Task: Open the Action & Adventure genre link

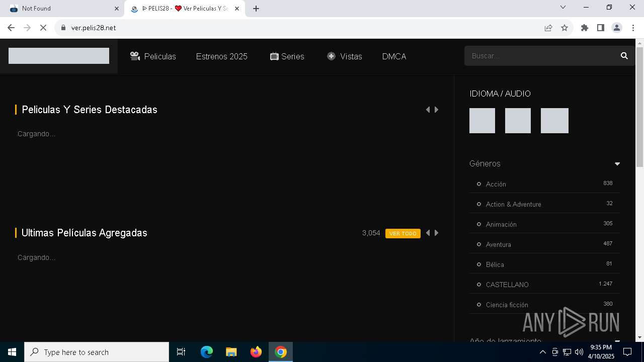Action: coord(514,204)
